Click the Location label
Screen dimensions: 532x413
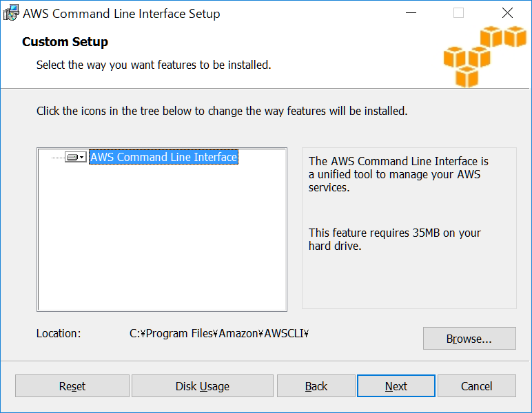59,334
